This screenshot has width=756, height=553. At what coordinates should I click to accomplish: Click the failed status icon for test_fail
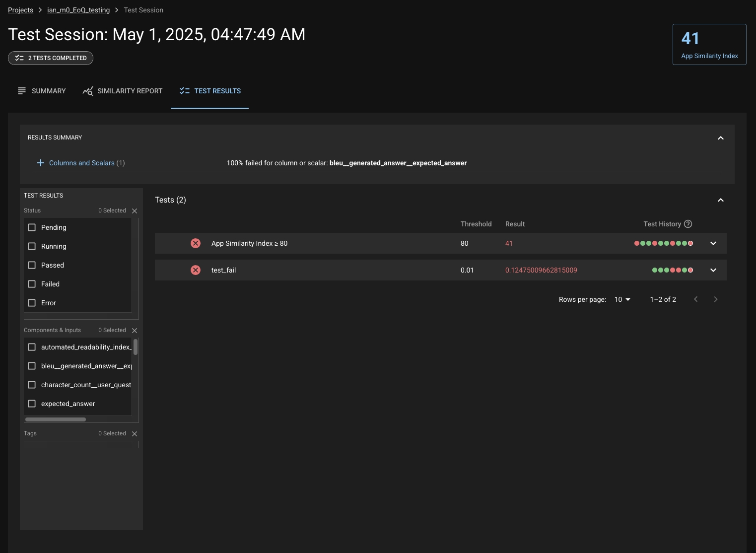tap(196, 270)
